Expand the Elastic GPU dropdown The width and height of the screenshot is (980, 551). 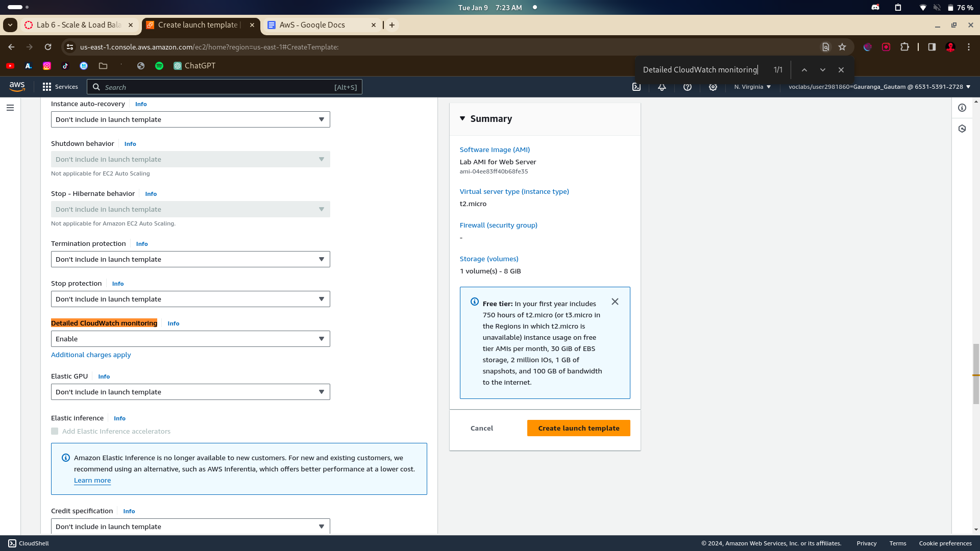click(190, 392)
